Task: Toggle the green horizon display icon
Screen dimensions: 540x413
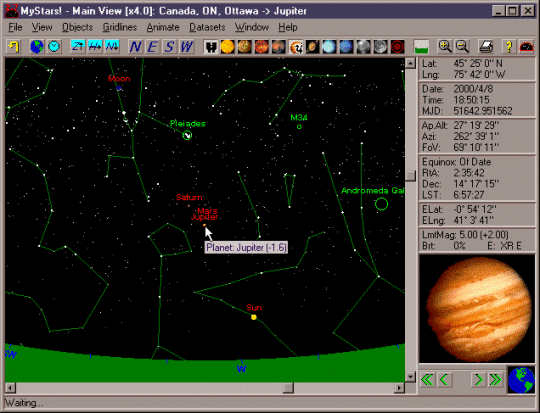Action: click(422, 47)
